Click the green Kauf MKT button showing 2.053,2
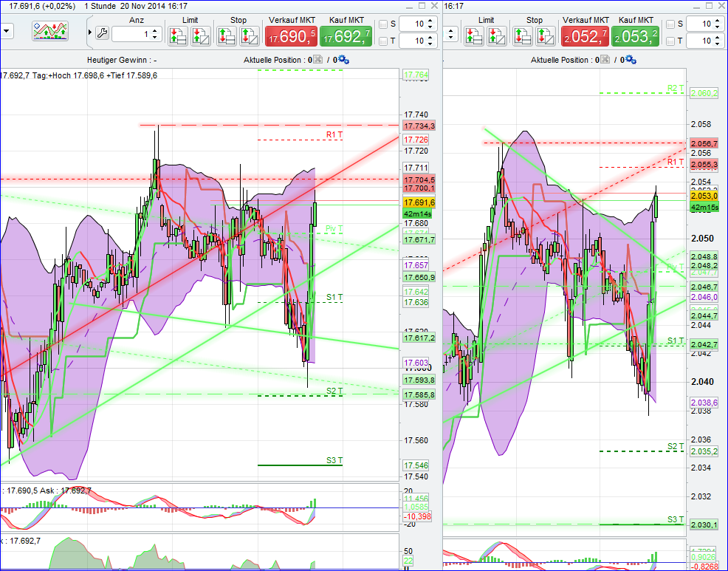 [x=635, y=35]
